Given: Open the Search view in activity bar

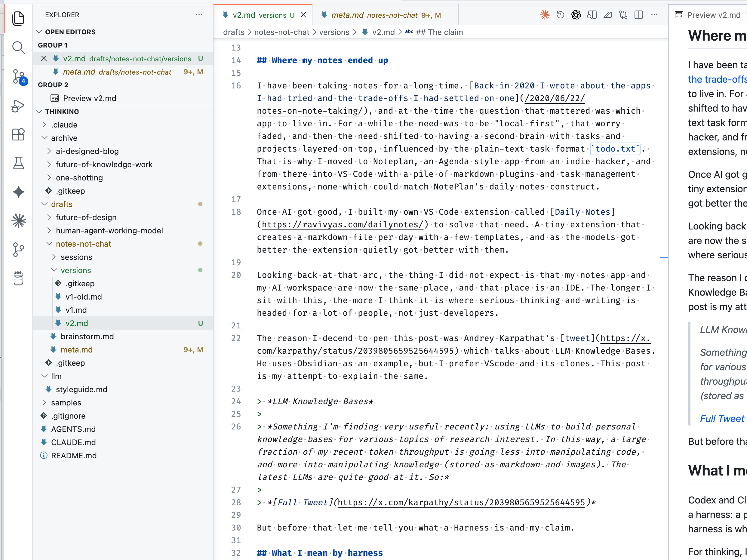Looking at the screenshot, I should [18, 47].
